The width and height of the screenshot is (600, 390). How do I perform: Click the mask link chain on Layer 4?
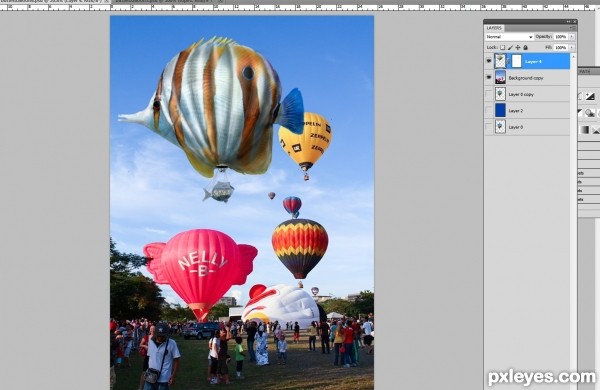509,61
